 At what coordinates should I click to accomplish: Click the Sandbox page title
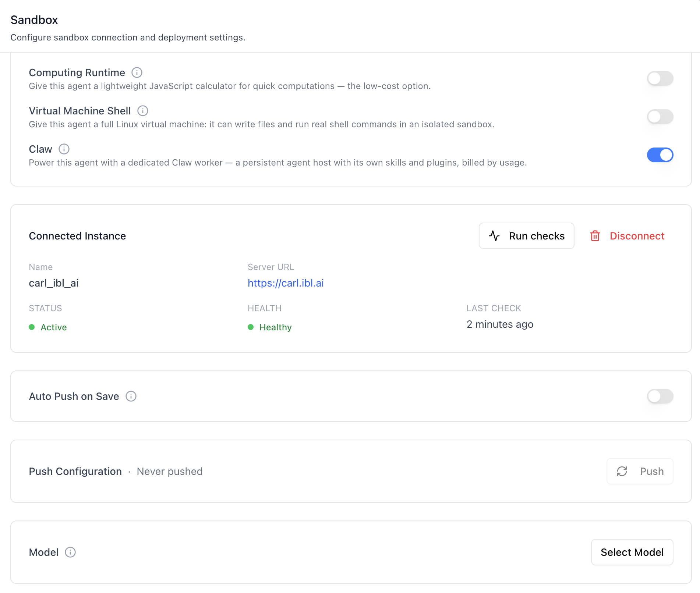click(x=34, y=20)
